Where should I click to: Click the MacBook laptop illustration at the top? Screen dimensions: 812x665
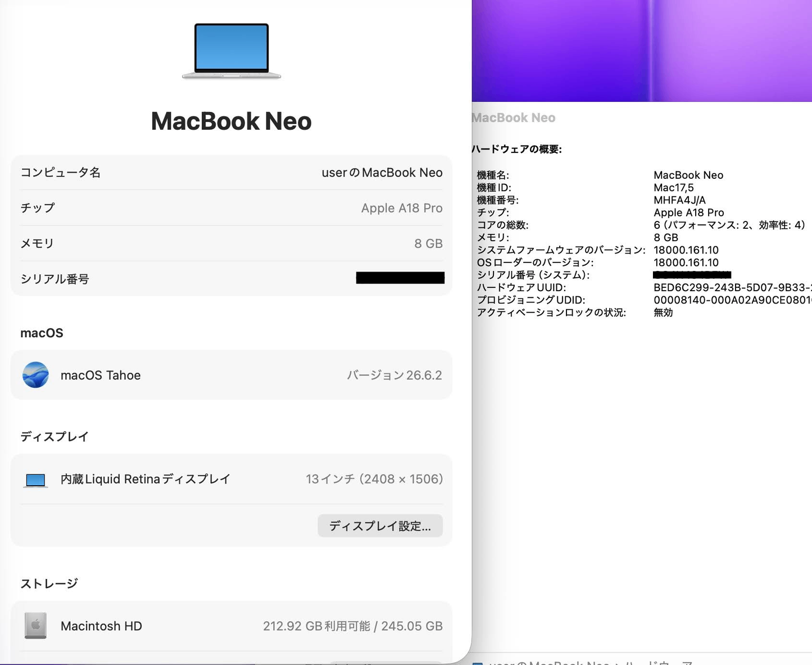coord(232,51)
